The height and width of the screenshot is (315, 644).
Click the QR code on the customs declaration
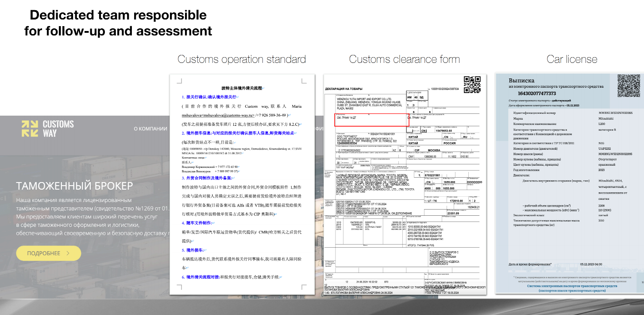coord(472,85)
